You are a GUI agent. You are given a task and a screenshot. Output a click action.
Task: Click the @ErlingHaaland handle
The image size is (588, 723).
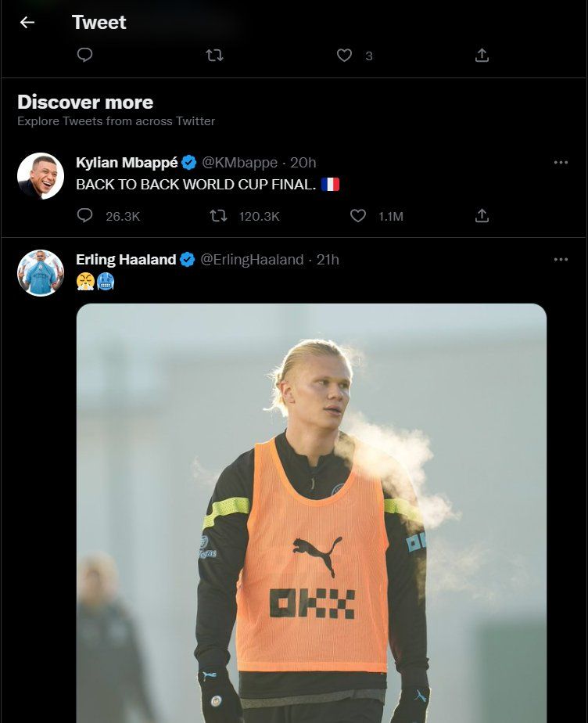coord(253,260)
